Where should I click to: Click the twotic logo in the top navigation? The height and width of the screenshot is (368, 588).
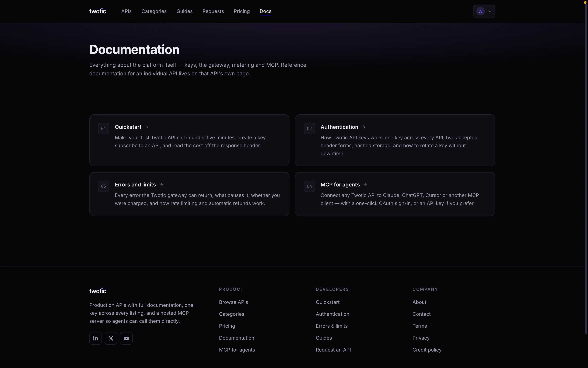coord(98,11)
